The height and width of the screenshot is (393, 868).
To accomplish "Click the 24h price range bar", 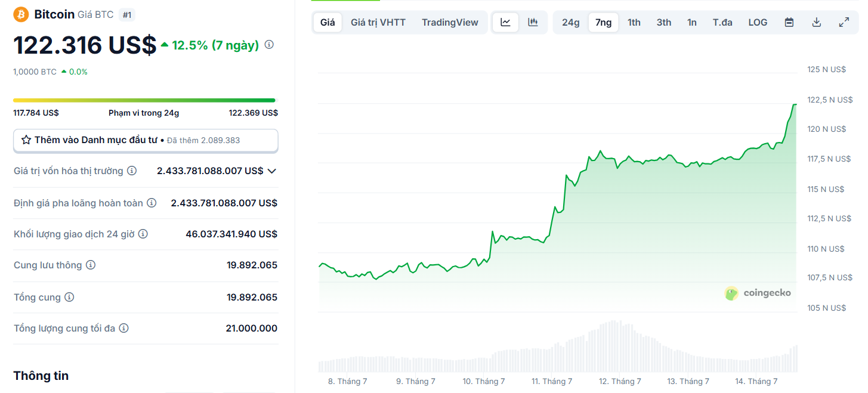I will (144, 100).
